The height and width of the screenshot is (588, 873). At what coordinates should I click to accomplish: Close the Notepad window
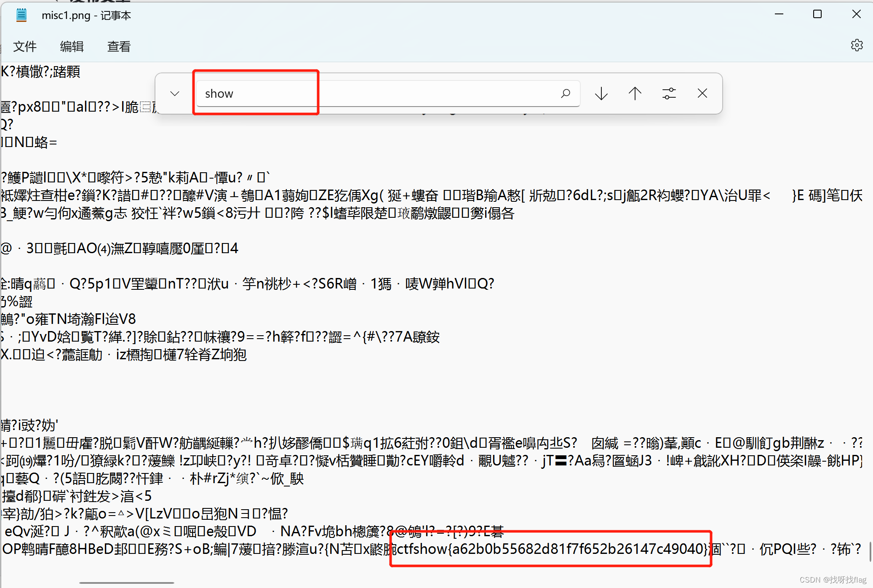tap(856, 14)
